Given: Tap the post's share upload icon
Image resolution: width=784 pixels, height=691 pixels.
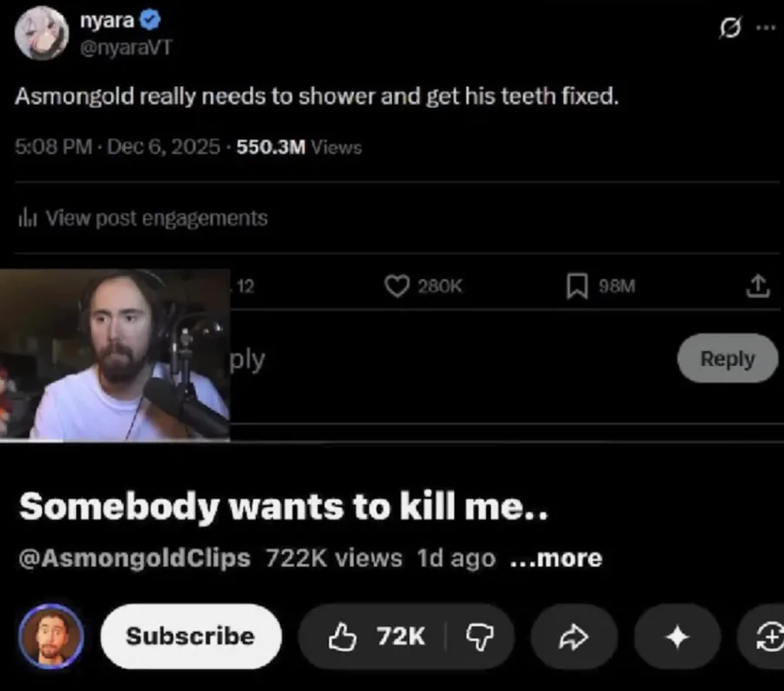Looking at the screenshot, I should [x=758, y=286].
